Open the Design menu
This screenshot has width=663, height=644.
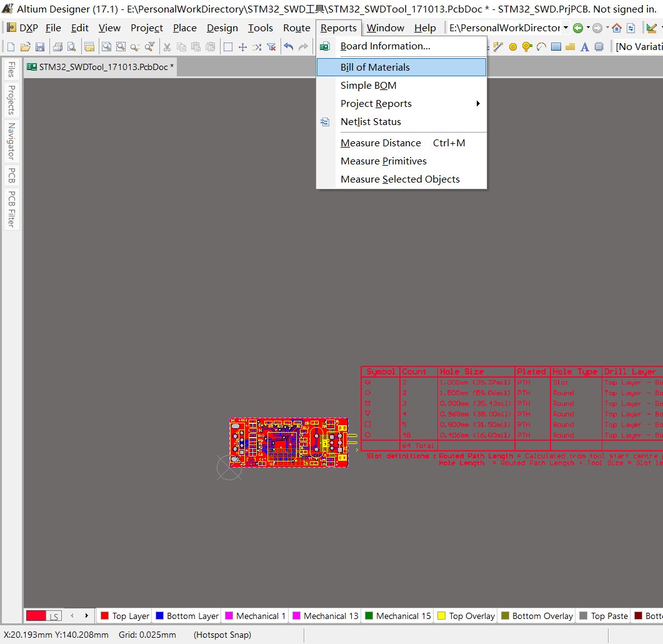pos(222,28)
